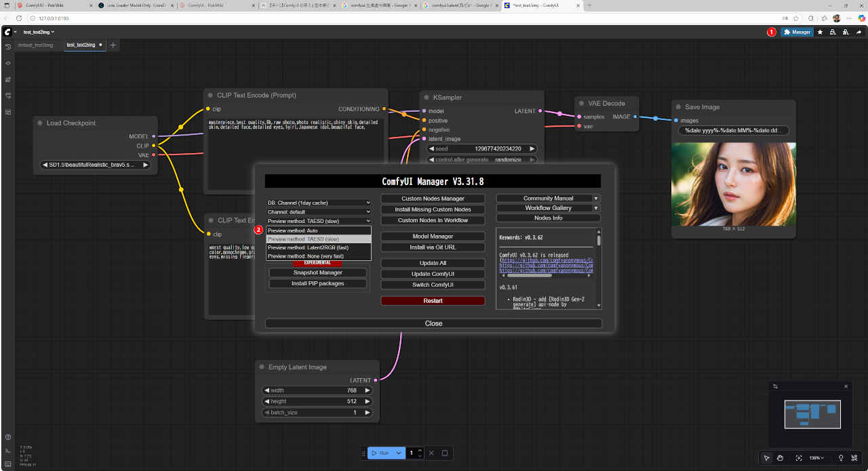
Task: Choose the select pointer tool
Action: coord(766,458)
